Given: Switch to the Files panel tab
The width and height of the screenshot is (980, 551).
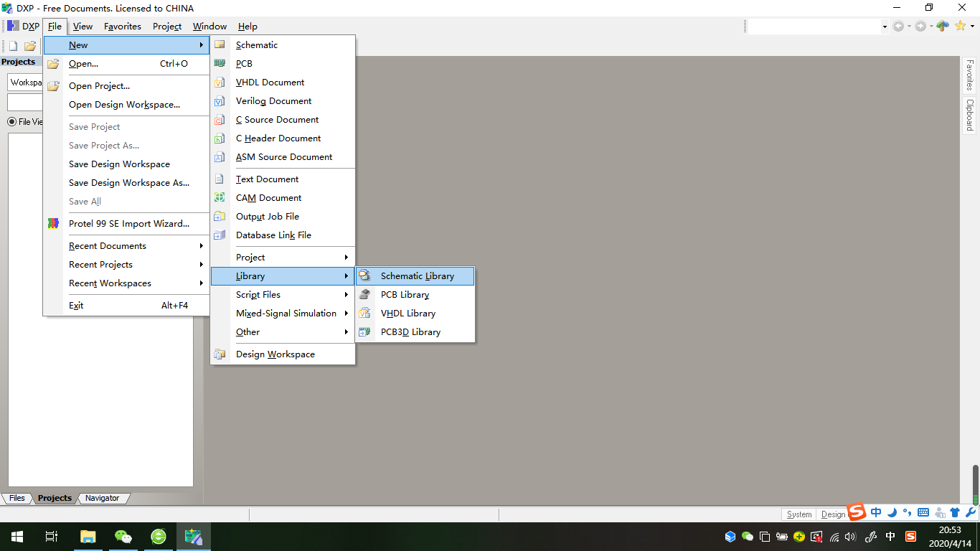Looking at the screenshot, I should point(17,498).
